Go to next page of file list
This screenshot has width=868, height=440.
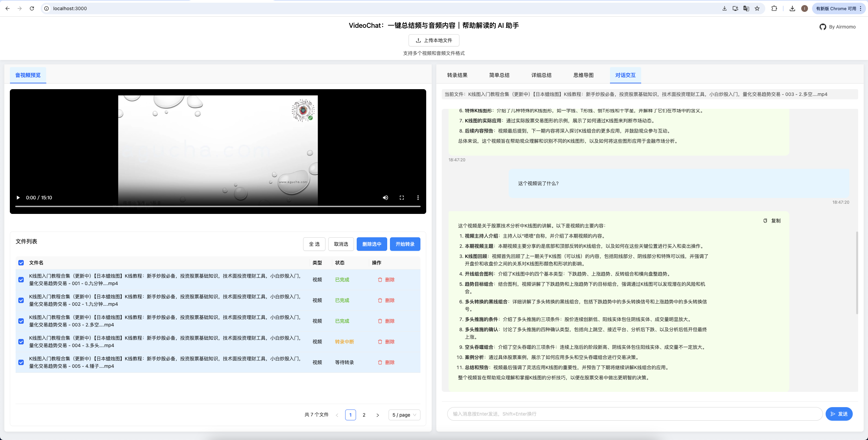(x=378, y=415)
